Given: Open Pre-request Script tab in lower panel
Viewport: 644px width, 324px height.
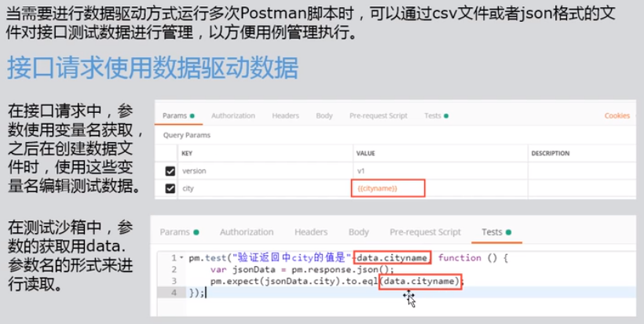Looking at the screenshot, I should coord(425,232).
